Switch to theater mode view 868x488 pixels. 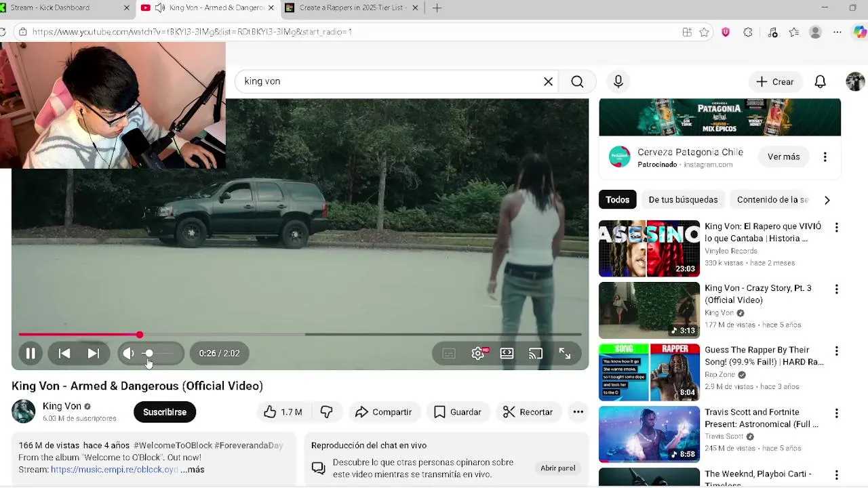507,353
